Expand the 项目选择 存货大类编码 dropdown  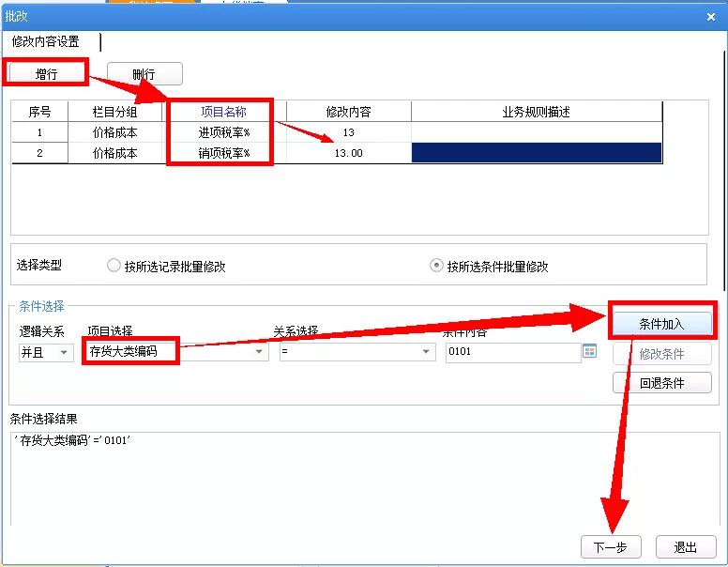click(x=260, y=352)
